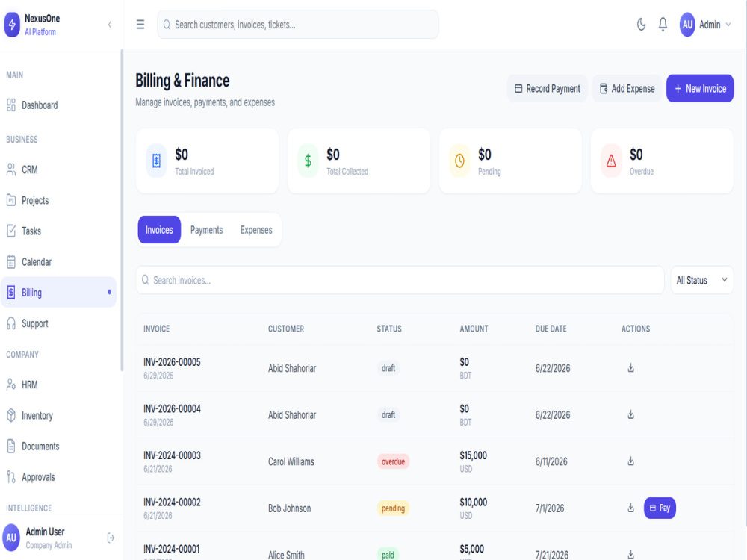This screenshot has width=747, height=560.
Task: Click the pending status badge for Bob Johnson
Action: (393, 508)
